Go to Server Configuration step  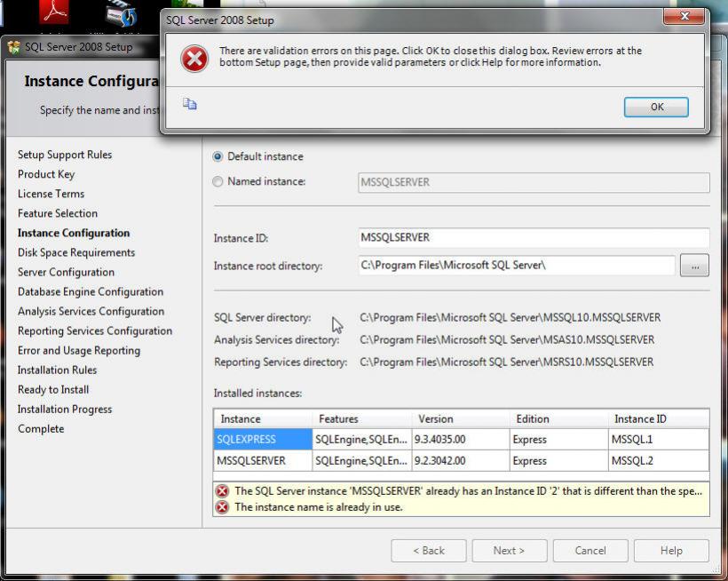[66, 272]
